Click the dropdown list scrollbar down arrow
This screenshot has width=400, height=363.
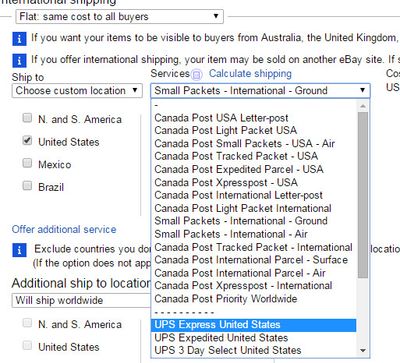(x=363, y=351)
